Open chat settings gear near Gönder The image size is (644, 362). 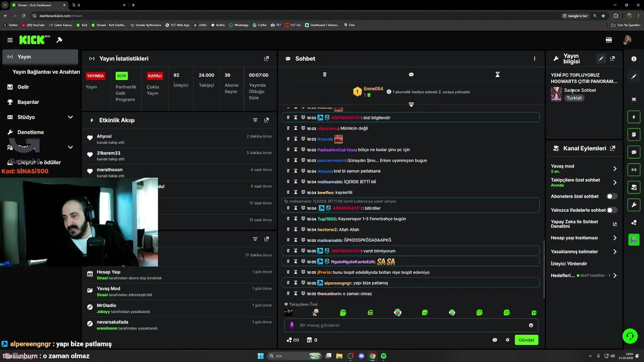[x=507, y=340]
